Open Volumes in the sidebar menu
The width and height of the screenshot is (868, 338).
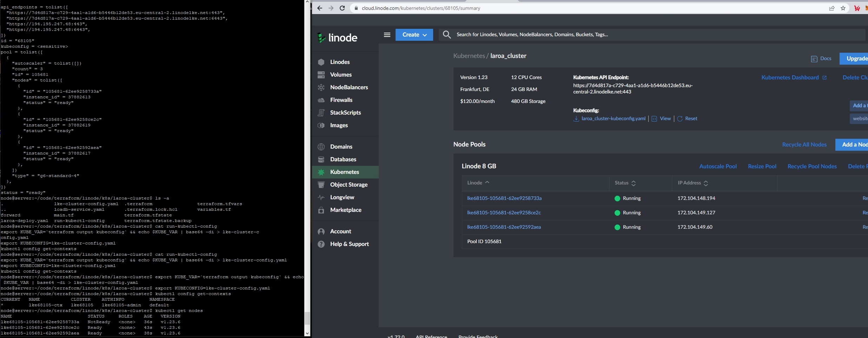[x=341, y=74]
